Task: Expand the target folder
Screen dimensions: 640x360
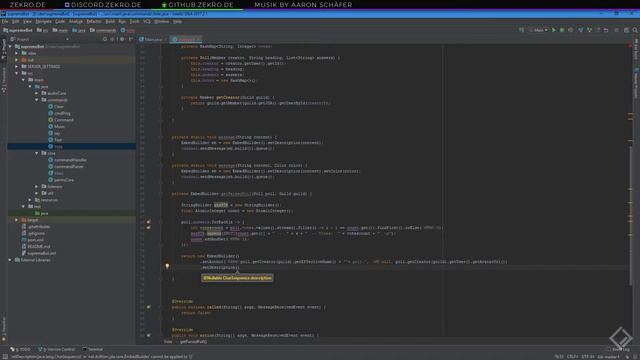Action: pyautogui.click(x=17, y=220)
